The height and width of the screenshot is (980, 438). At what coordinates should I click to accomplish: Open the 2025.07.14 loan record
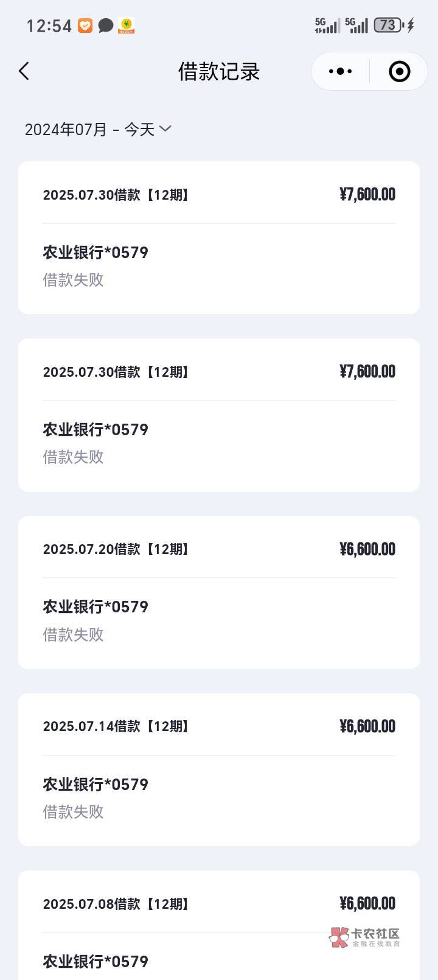tap(219, 769)
